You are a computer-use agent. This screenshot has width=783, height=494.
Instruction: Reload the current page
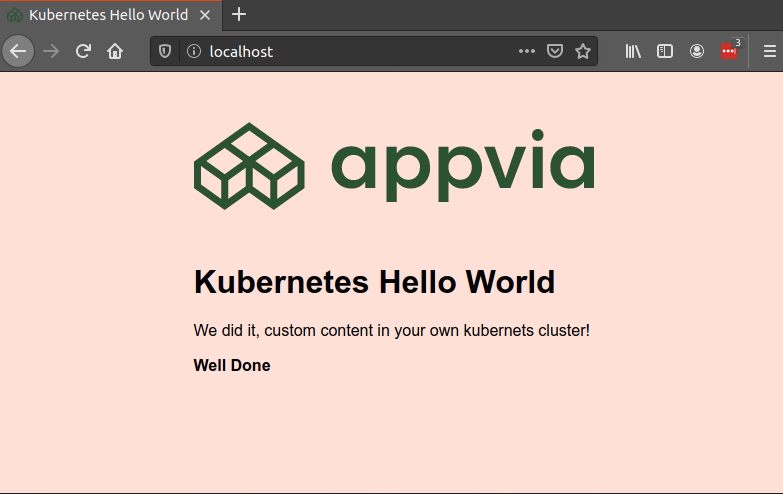83,51
